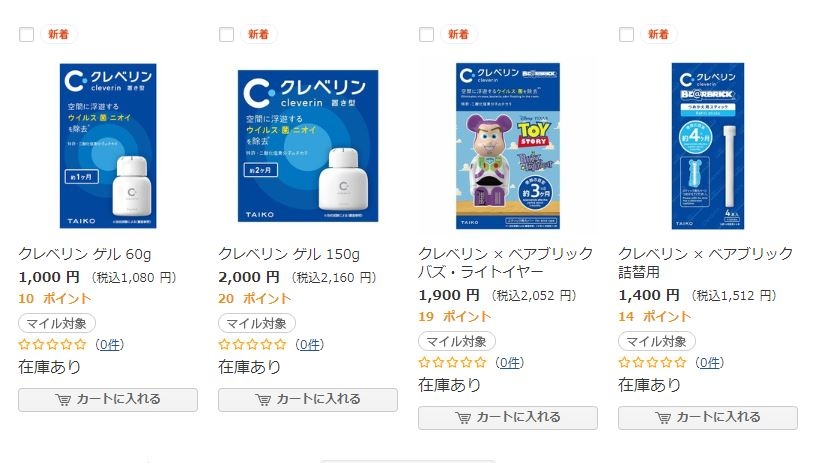Check the box for クレベリン ゲル 60g
816x463 pixels.
coord(26,34)
